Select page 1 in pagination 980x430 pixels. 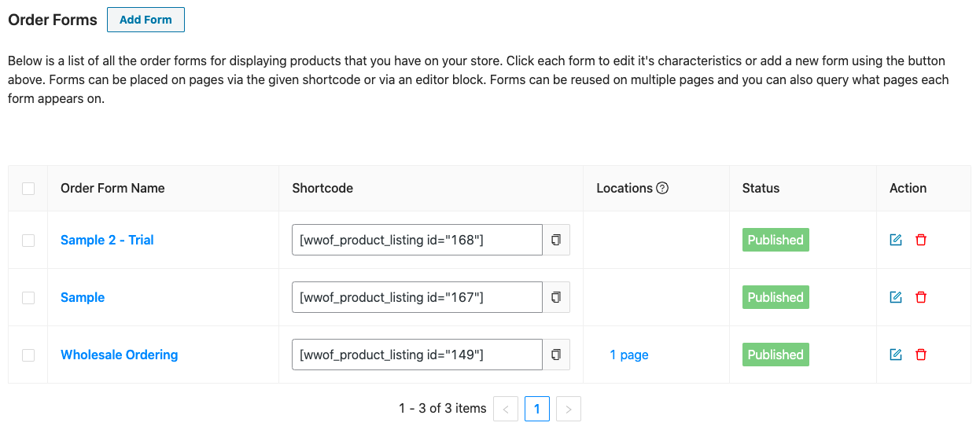[537, 409]
